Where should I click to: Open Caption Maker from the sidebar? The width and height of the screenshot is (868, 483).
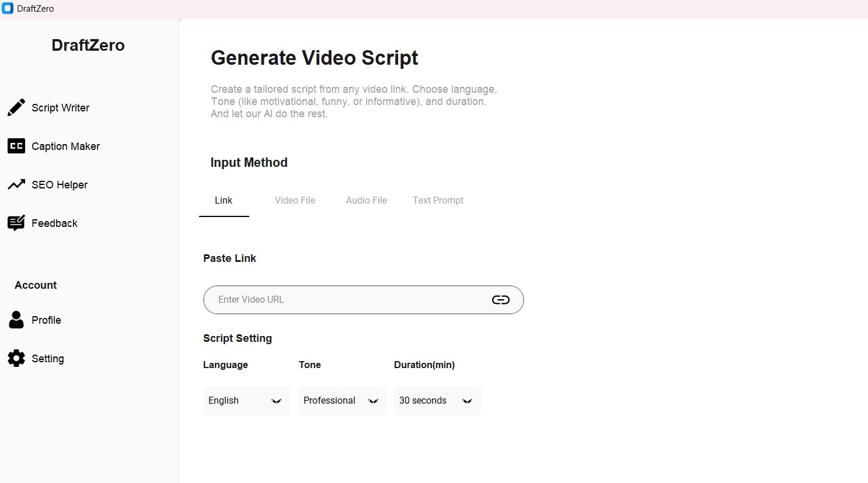click(65, 146)
